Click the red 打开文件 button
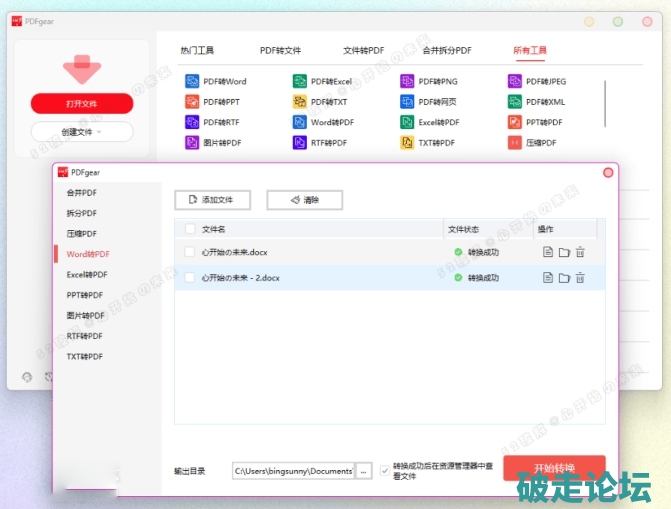The height and width of the screenshot is (509, 671). click(x=81, y=104)
